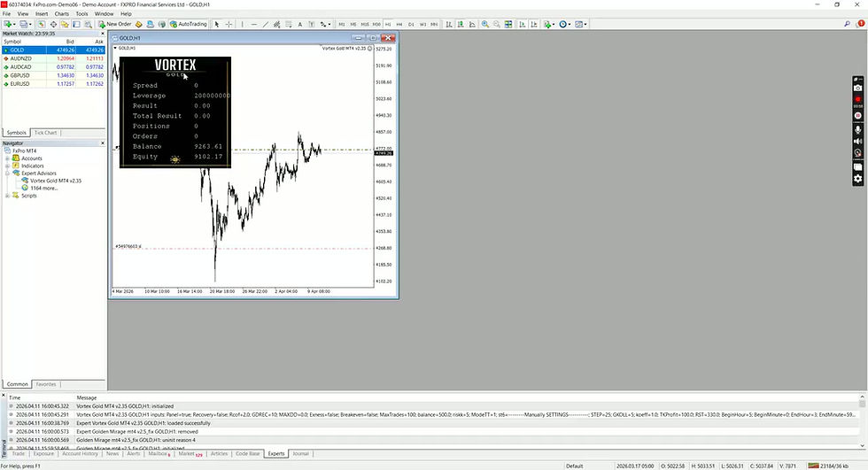Screen dimensions: 868x470
Task: Toggle the AutoTrading button
Action: [188, 24]
